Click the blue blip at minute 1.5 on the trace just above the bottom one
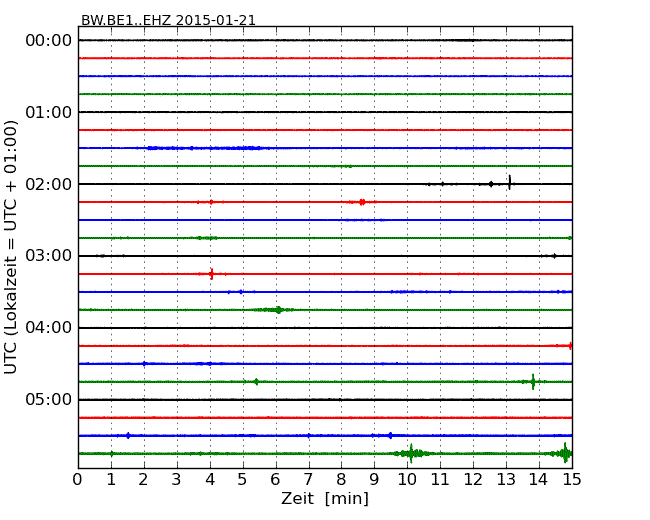This screenshot has width=650, height=520. point(128,435)
